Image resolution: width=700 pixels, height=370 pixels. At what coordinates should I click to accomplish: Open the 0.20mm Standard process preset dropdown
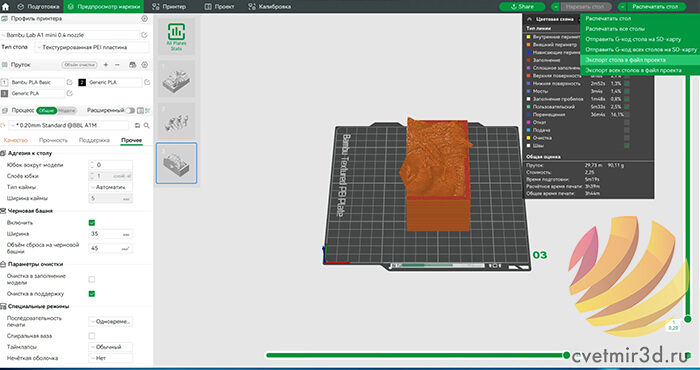(68, 125)
